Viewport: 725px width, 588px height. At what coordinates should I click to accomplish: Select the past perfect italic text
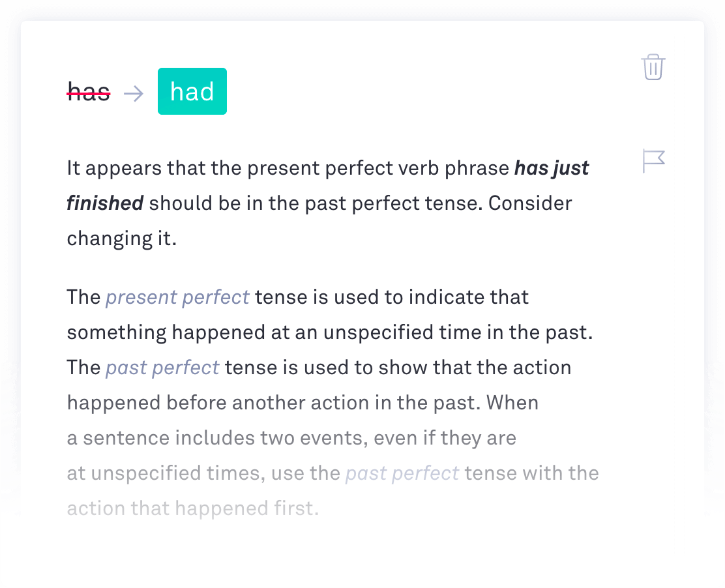[162, 367]
